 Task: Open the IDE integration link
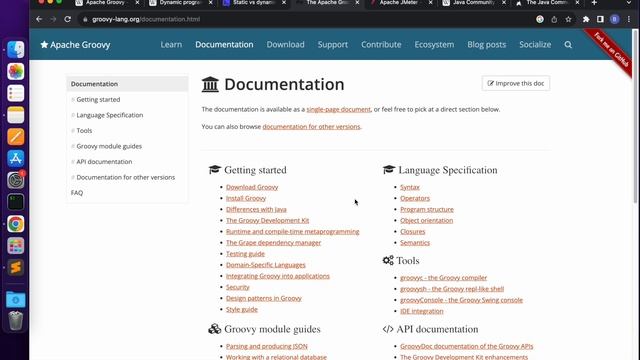(422, 311)
